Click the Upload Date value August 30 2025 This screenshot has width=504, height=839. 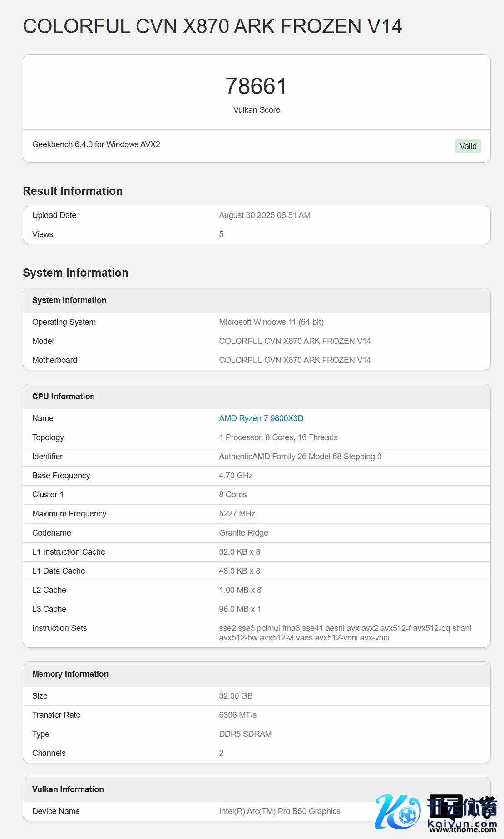point(265,215)
